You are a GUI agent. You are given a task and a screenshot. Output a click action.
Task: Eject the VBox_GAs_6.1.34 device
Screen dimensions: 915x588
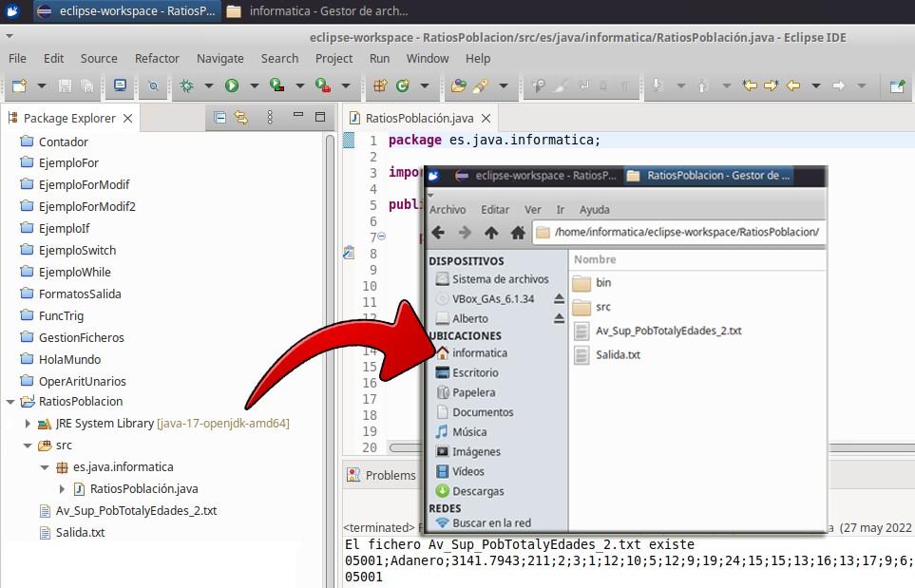tap(559, 298)
